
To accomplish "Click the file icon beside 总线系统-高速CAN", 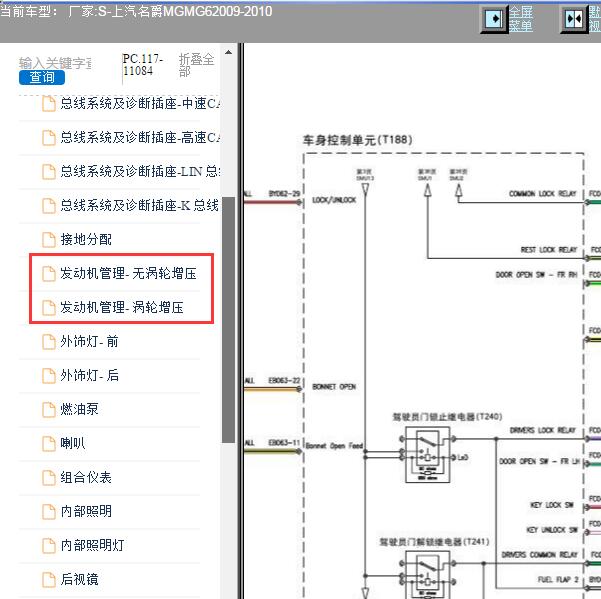I will coord(49,138).
